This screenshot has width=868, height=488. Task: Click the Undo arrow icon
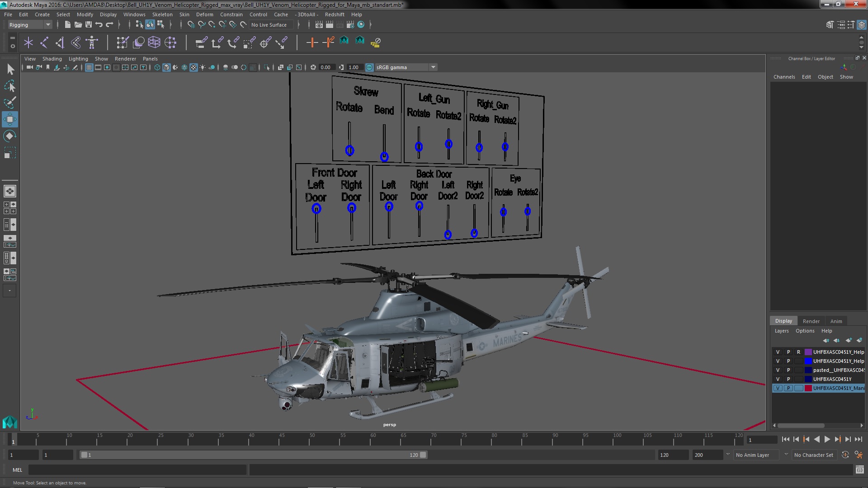click(99, 25)
